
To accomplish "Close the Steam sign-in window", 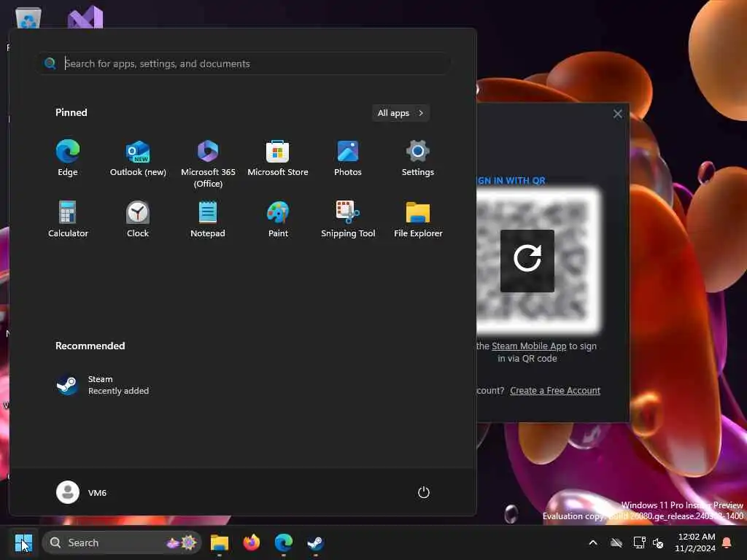I will [617, 114].
